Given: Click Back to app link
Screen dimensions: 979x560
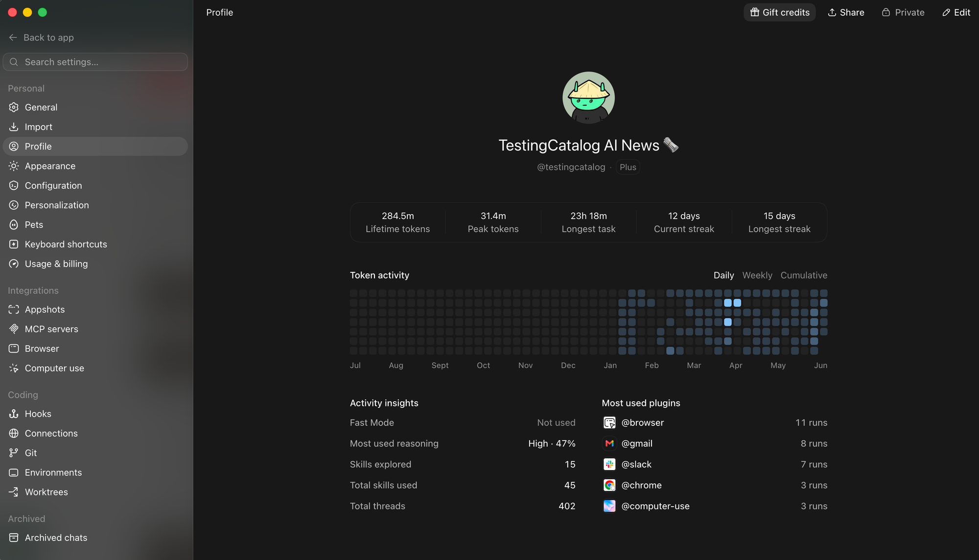Looking at the screenshot, I should [42, 38].
